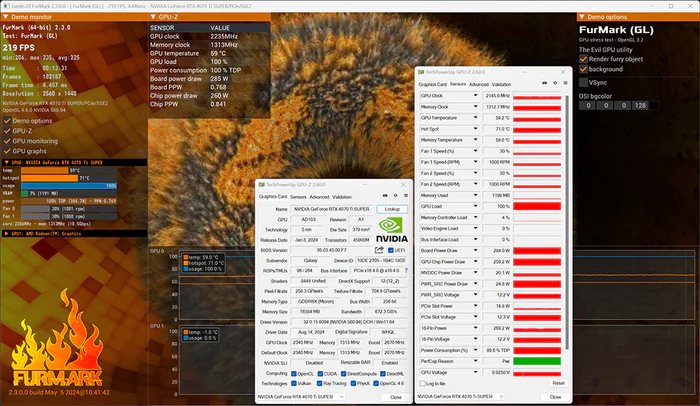Switch to Advanced tab in Sensors window
Image resolution: width=700 pixels, height=406 pixels.
[x=479, y=84]
